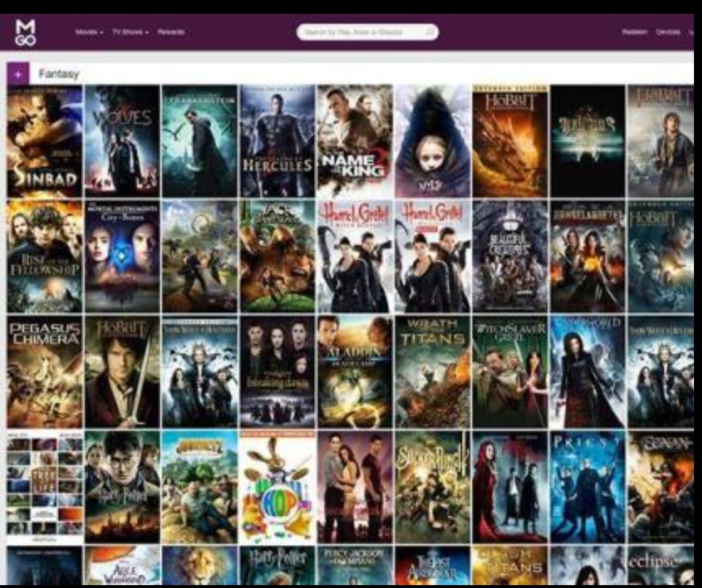Open the Journey 2 movie poster
This screenshot has height=588, width=702.
click(200, 487)
